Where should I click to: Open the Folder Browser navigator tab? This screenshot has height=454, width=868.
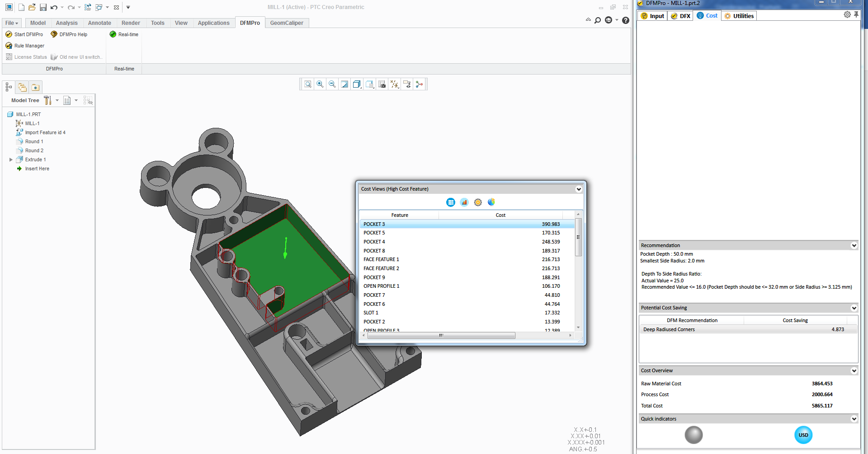tap(22, 87)
